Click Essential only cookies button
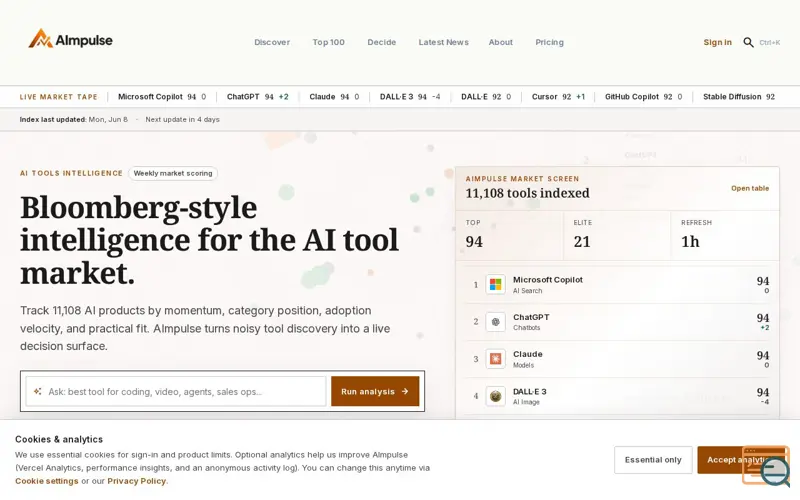The width and height of the screenshot is (800, 500). pyautogui.click(x=653, y=460)
